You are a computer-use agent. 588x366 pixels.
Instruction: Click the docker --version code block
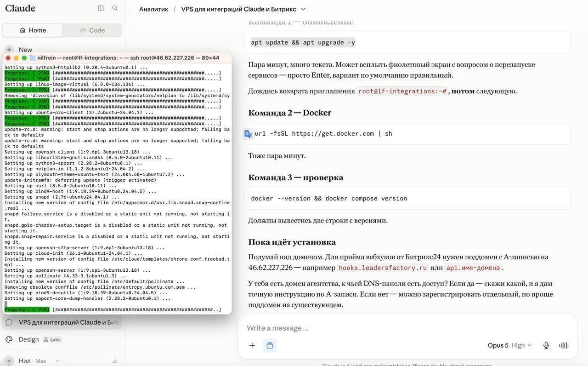[x=407, y=199]
